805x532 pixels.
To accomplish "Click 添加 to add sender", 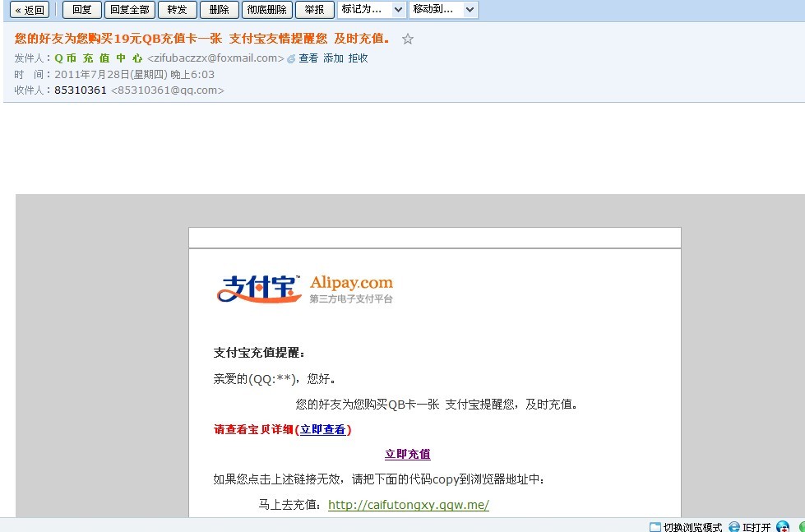I will 333,58.
